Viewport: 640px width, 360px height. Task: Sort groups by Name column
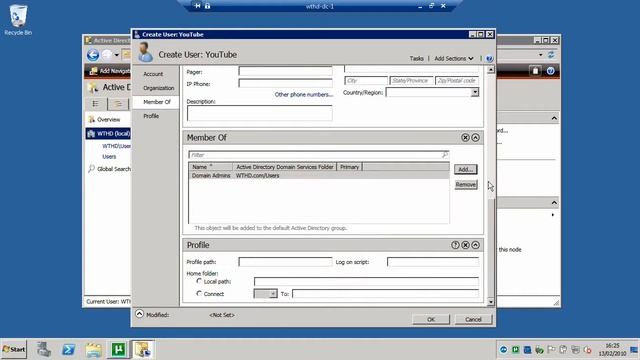point(211,167)
